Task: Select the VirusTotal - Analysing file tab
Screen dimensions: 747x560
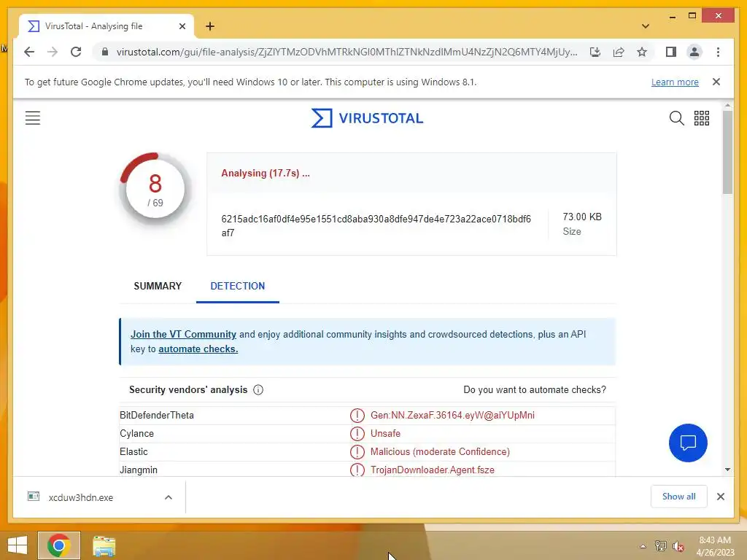Action: coord(107,26)
